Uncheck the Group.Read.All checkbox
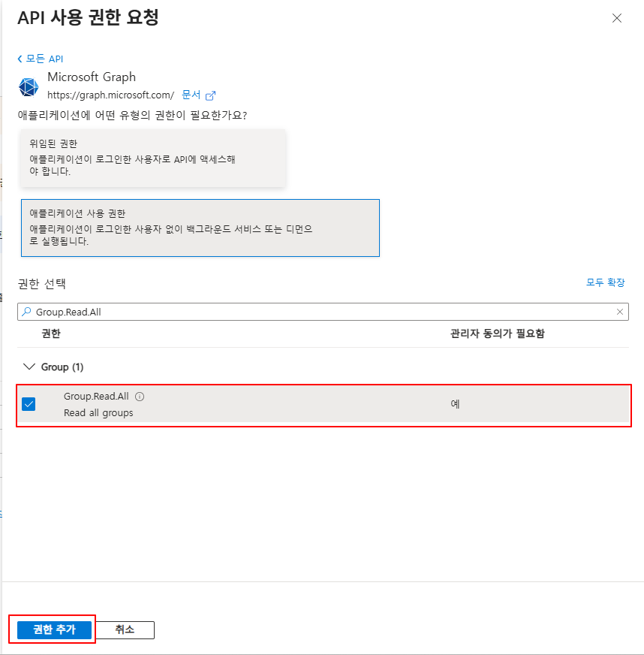644x655 pixels. click(29, 404)
